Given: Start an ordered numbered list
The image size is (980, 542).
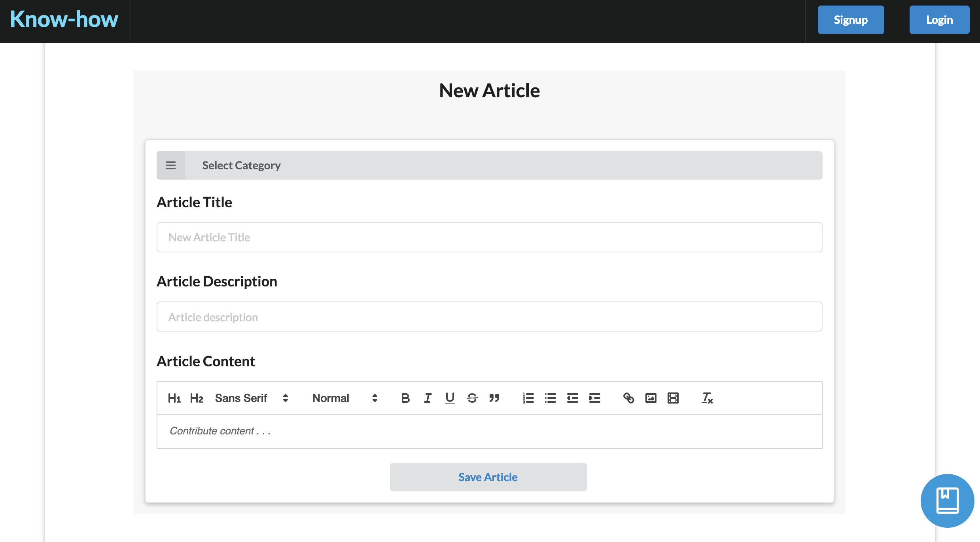Looking at the screenshot, I should 528,398.
